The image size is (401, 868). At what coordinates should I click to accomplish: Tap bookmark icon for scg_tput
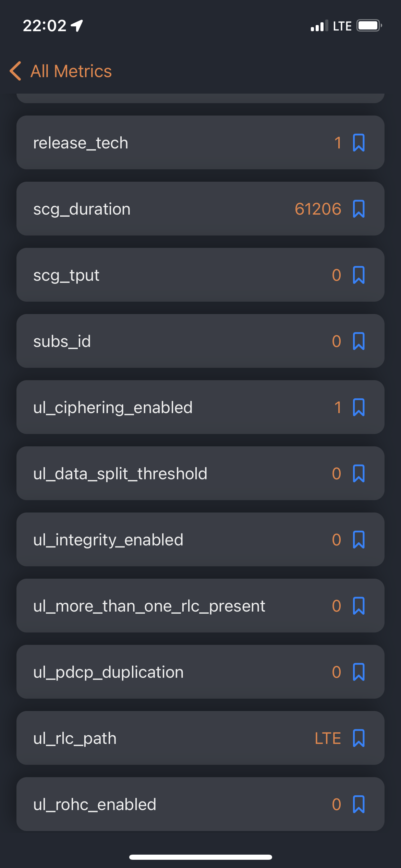[359, 275]
